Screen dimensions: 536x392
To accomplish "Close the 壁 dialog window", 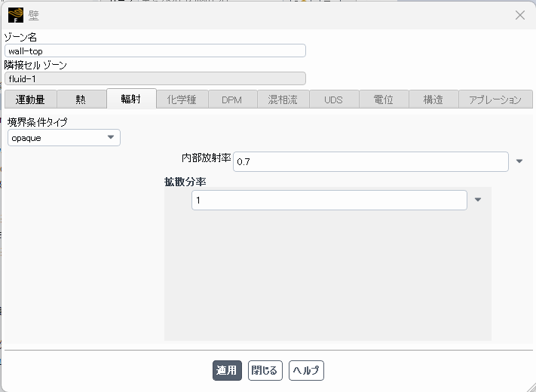I will pyautogui.click(x=520, y=15).
